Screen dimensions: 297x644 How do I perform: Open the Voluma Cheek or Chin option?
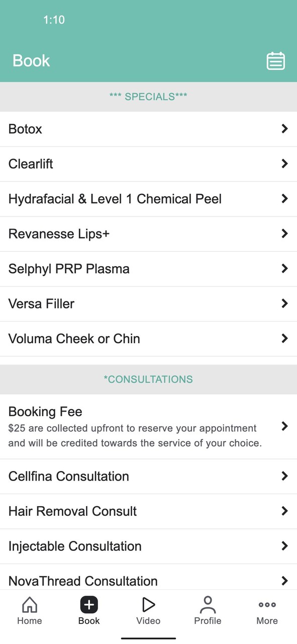[148, 338]
